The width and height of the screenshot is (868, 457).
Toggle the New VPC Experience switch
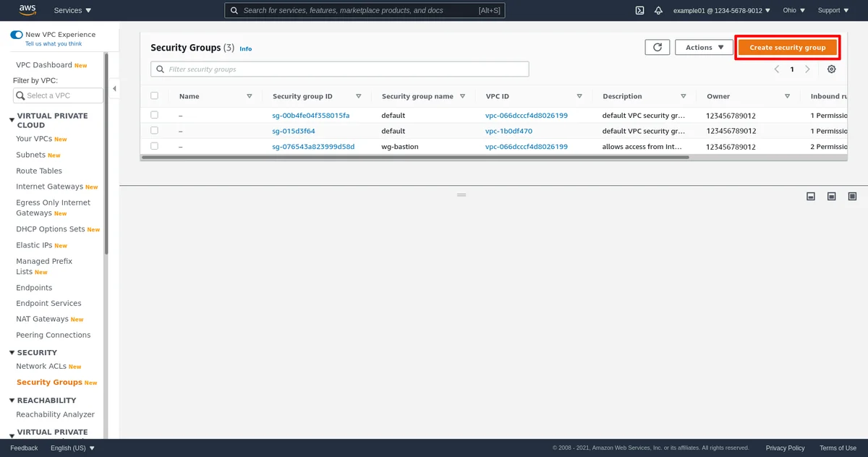pos(17,35)
